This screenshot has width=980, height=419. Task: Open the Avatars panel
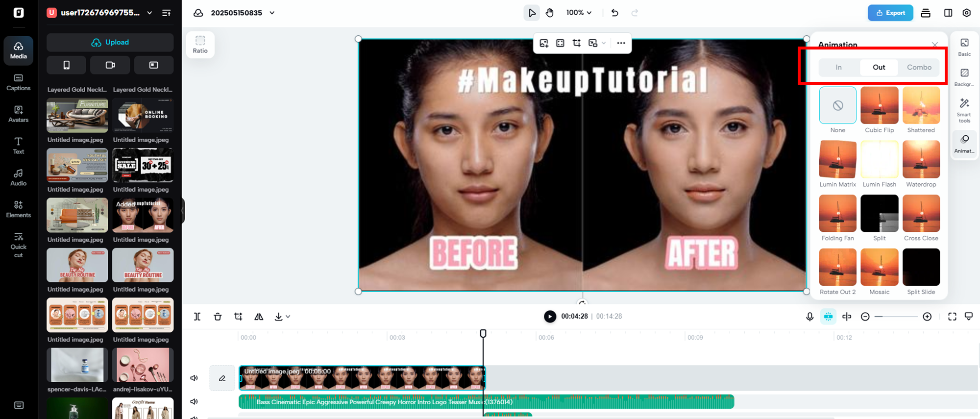pyautogui.click(x=18, y=114)
